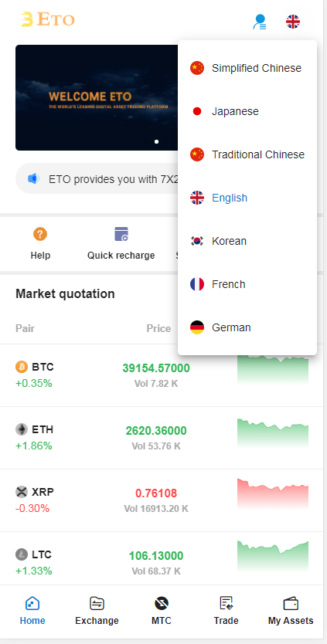
Task: Click the BTC coin icon
Action: [22, 367]
